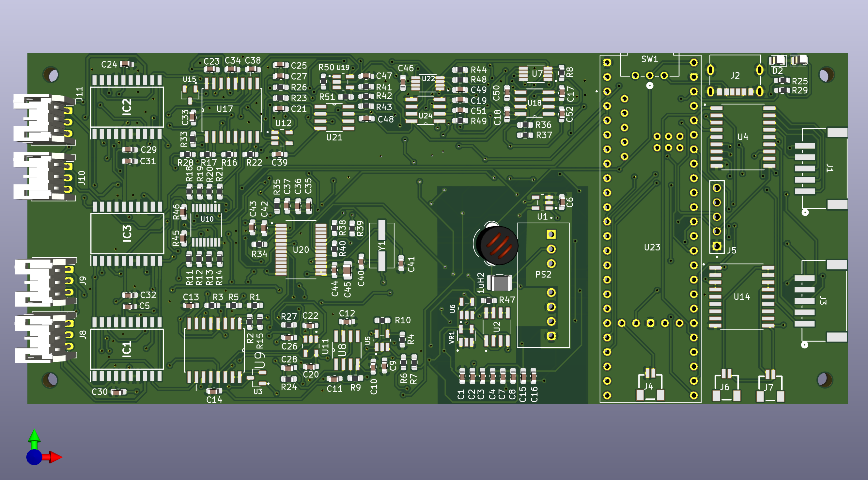
Task: Click the D2 LED label
Action: [x=777, y=71]
